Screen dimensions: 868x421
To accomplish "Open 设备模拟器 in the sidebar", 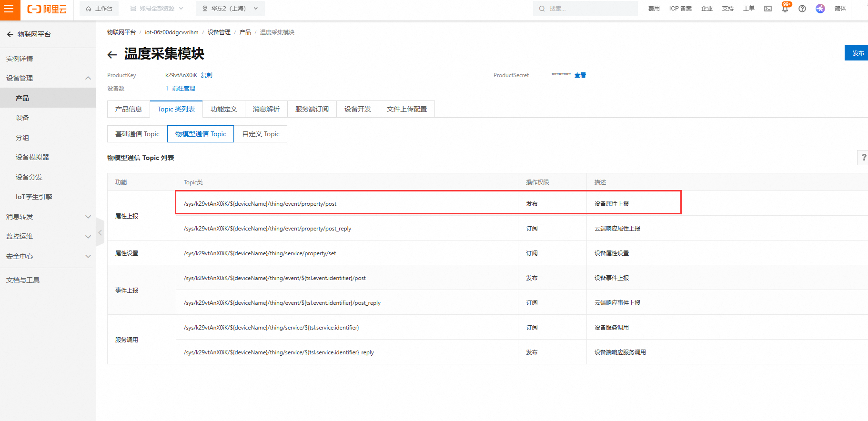I will [32, 157].
